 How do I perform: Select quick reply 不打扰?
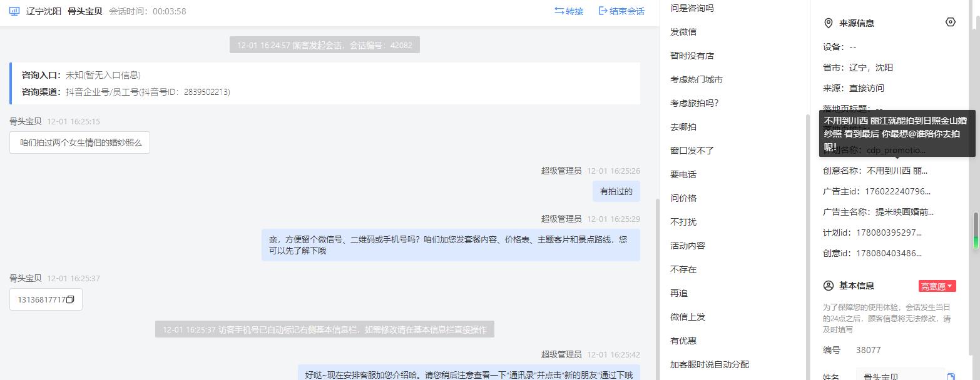(x=683, y=222)
